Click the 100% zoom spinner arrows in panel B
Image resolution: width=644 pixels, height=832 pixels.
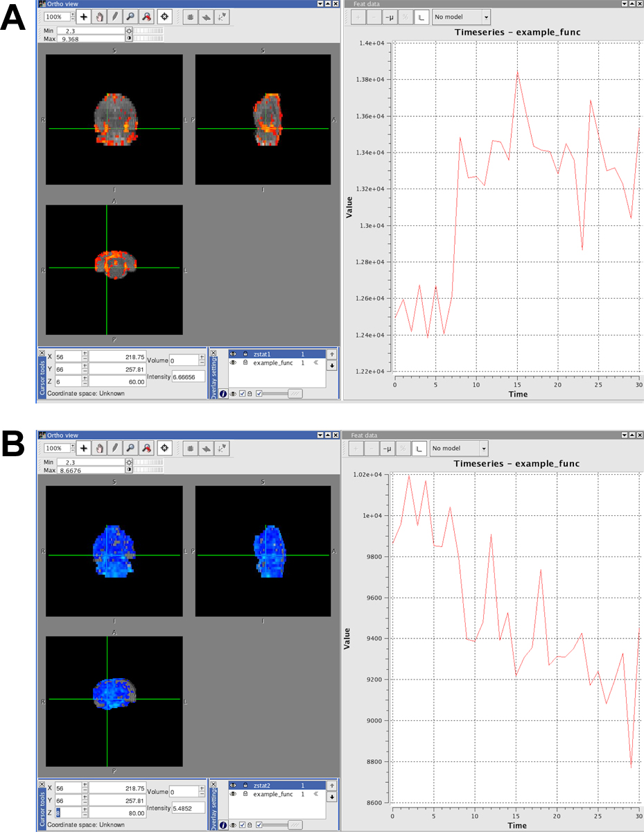(x=71, y=448)
